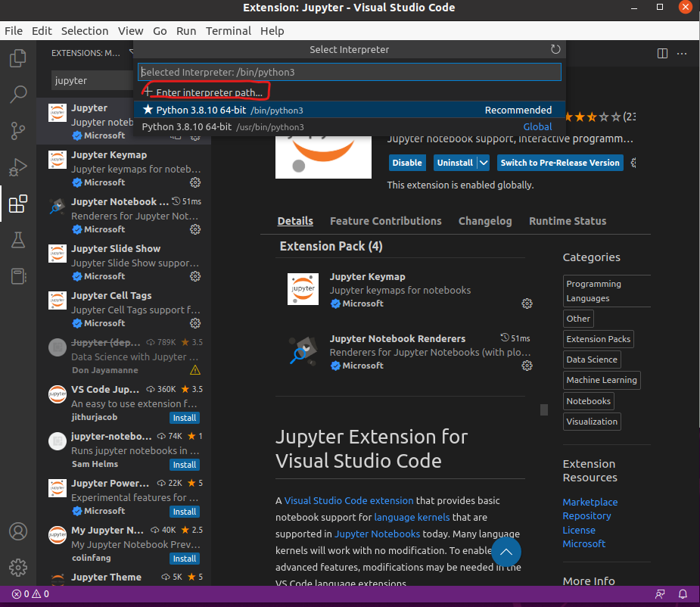The image size is (700, 607).
Task: Select the Data Science category tag
Action: tap(592, 360)
